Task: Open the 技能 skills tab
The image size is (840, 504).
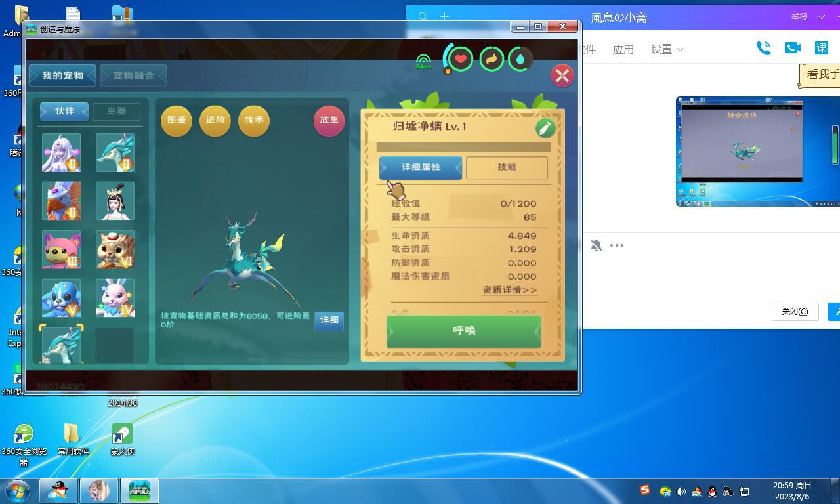Action: (507, 167)
